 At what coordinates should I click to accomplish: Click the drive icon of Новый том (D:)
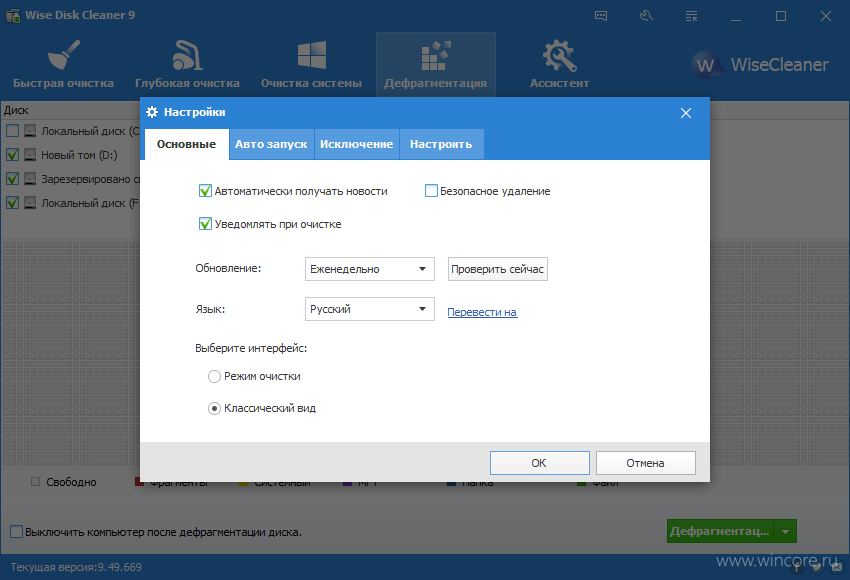30,155
